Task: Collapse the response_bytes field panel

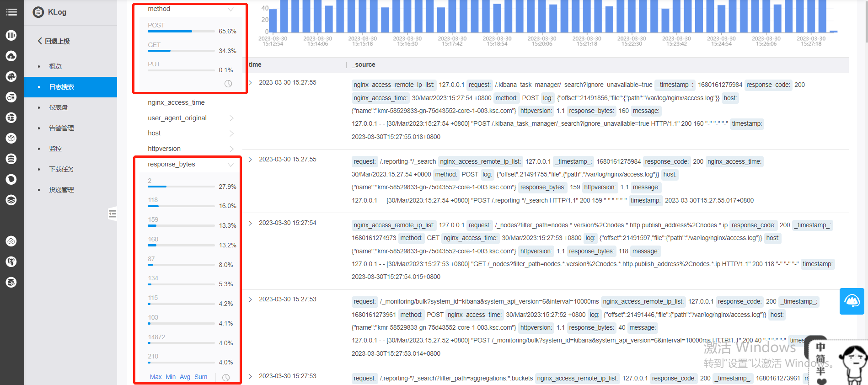Action: [x=230, y=165]
